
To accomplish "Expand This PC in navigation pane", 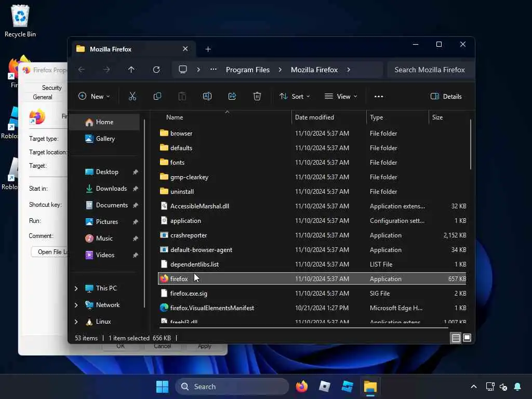I will click(x=76, y=288).
